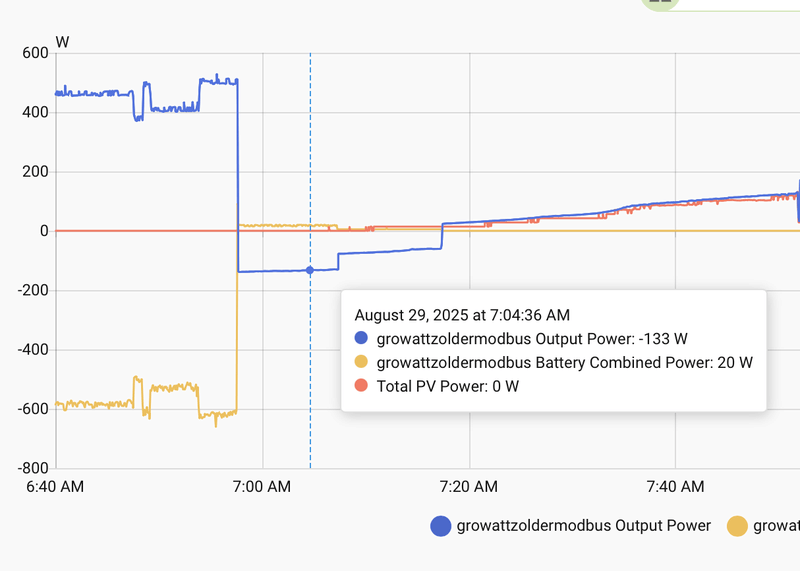Screen dimensions: 800x571
Task: Click the green circular icon at top
Action: [x=660, y=3]
